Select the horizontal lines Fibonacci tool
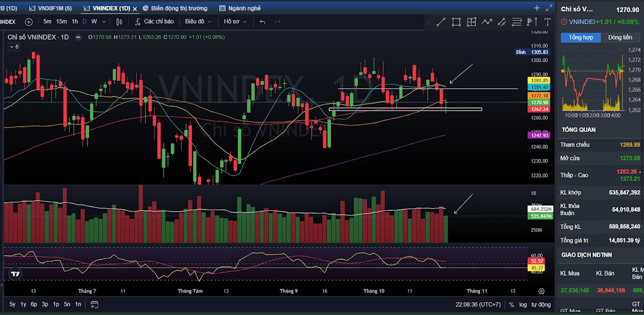The image size is (644, 315). pyautogui.click(x=517, y=22)
